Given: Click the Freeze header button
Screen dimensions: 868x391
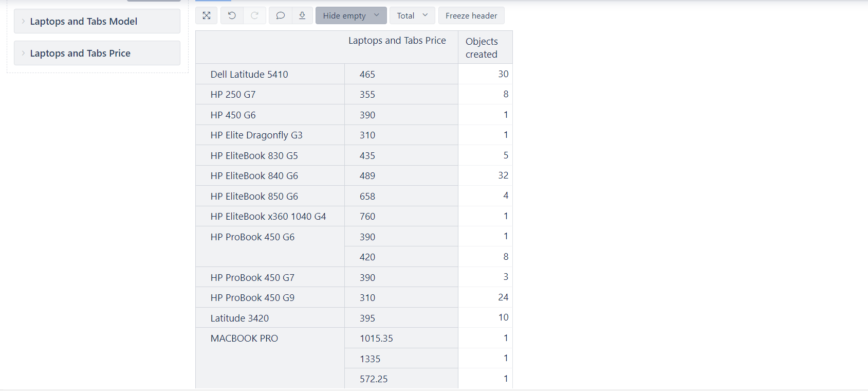Looking at the screenshot, I should 471,15.
